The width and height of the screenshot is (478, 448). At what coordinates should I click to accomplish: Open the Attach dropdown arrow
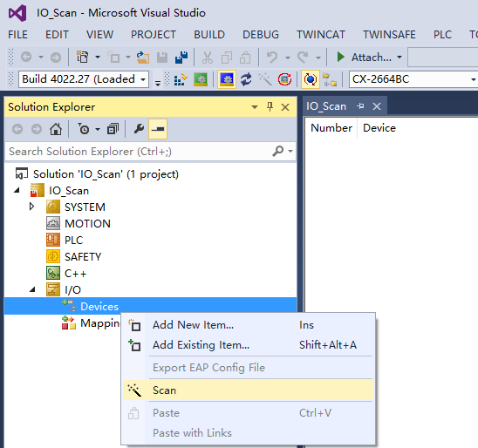pos(399,57)
